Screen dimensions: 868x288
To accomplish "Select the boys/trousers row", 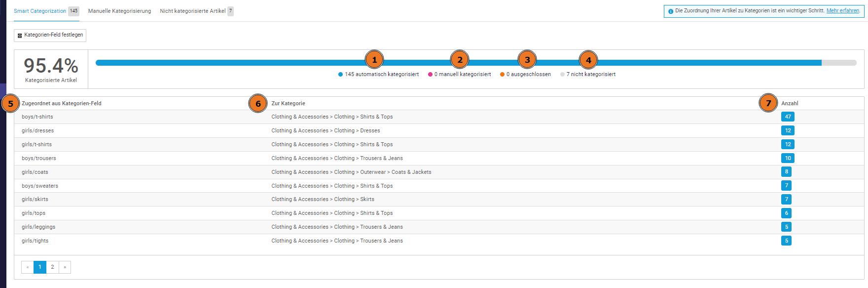I will [x=439, y=159].
